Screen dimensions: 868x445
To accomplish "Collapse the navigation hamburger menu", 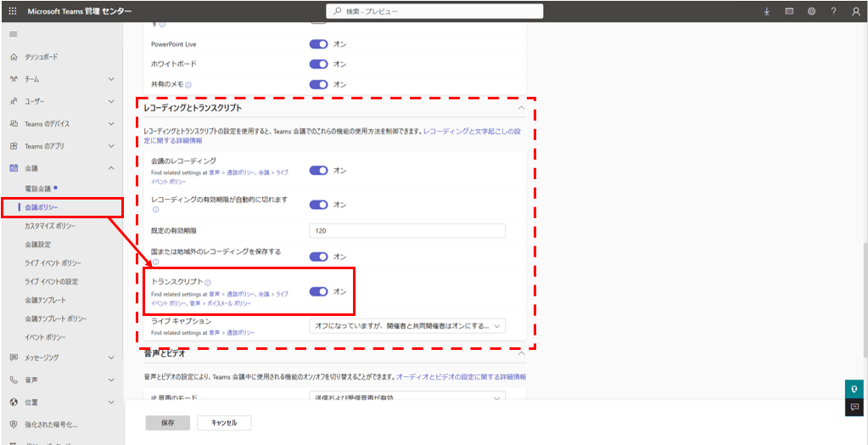I will point(14,34).
